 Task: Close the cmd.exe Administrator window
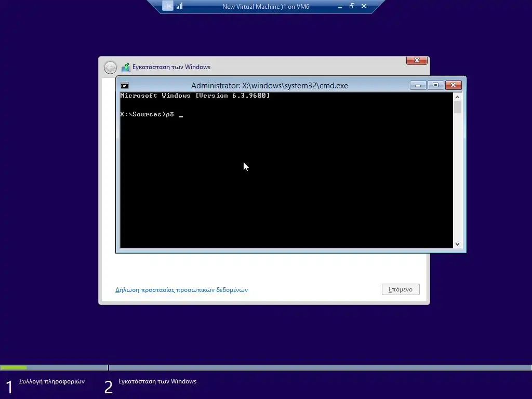tap(453, 85)
